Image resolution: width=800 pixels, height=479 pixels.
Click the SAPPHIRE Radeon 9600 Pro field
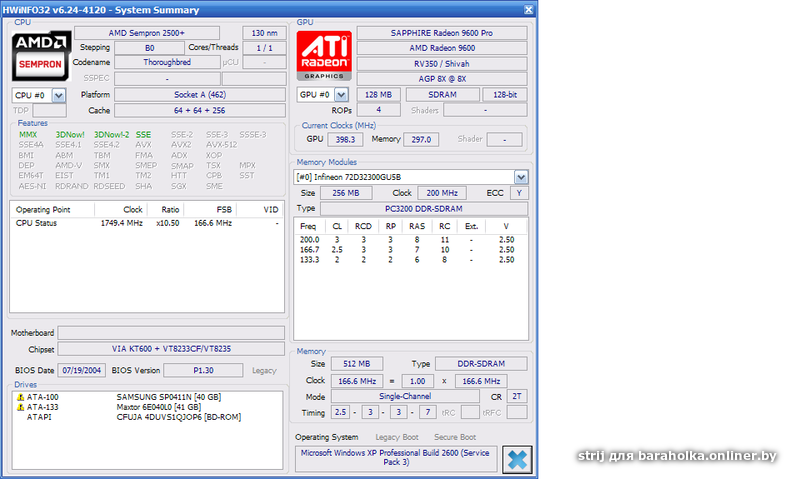pos(442,33)
